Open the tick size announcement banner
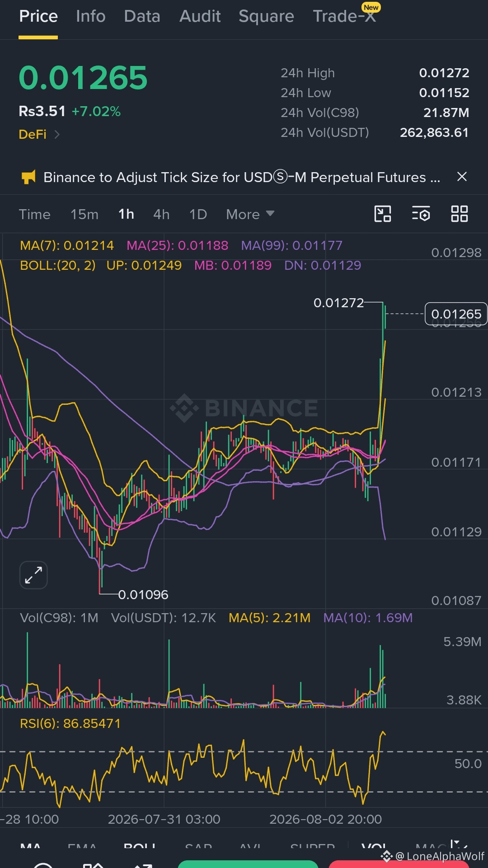 (242, 177)
